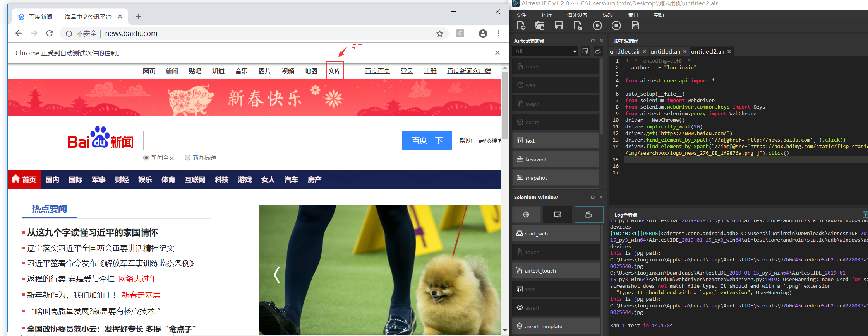Start recording in the Airtest assistant panel
868x336 pixels.
pos(598,51)
